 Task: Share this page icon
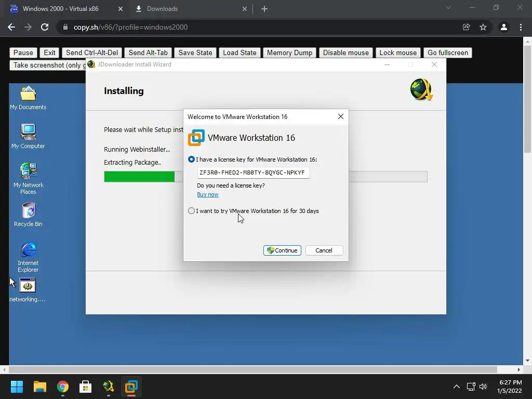click(467, 27)
